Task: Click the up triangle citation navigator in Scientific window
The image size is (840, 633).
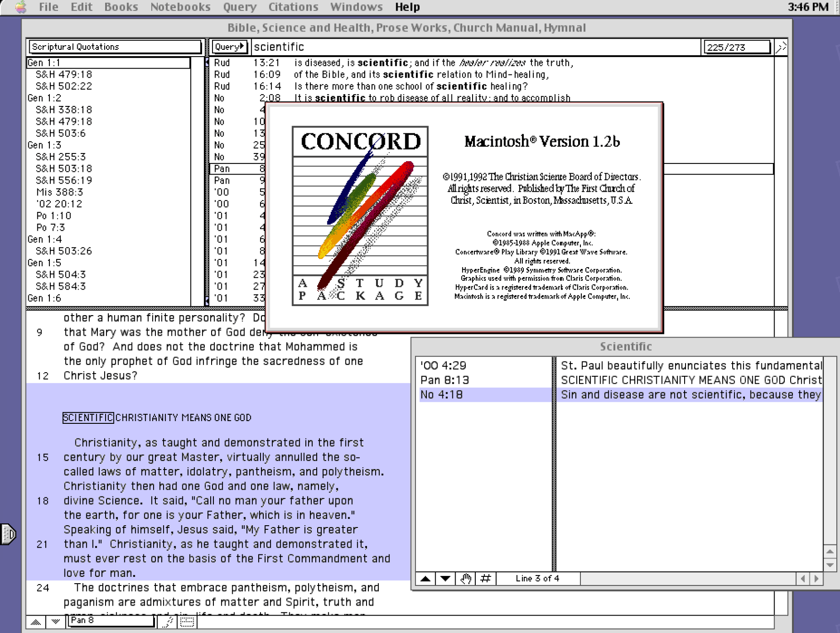Action: [x=426, y=578]
